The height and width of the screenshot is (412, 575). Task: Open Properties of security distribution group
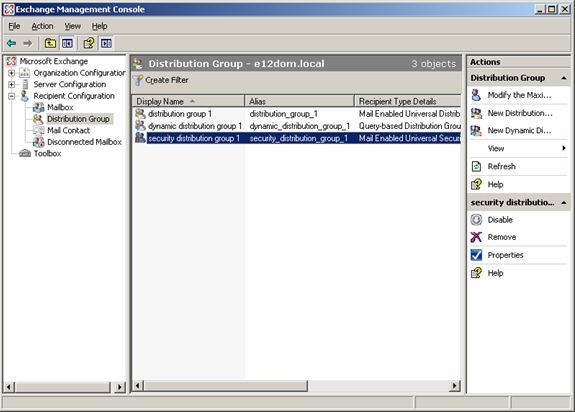(505, 255)
